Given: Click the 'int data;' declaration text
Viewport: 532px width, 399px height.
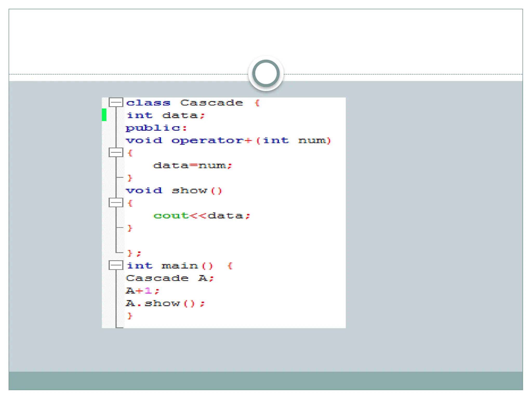Looking at the screenshot, I should coord(165,115).
